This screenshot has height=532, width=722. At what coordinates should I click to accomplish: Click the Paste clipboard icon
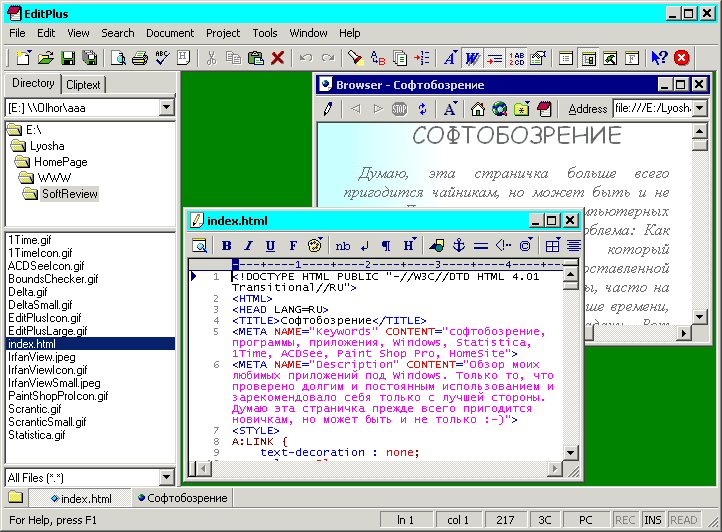point(256,58)
